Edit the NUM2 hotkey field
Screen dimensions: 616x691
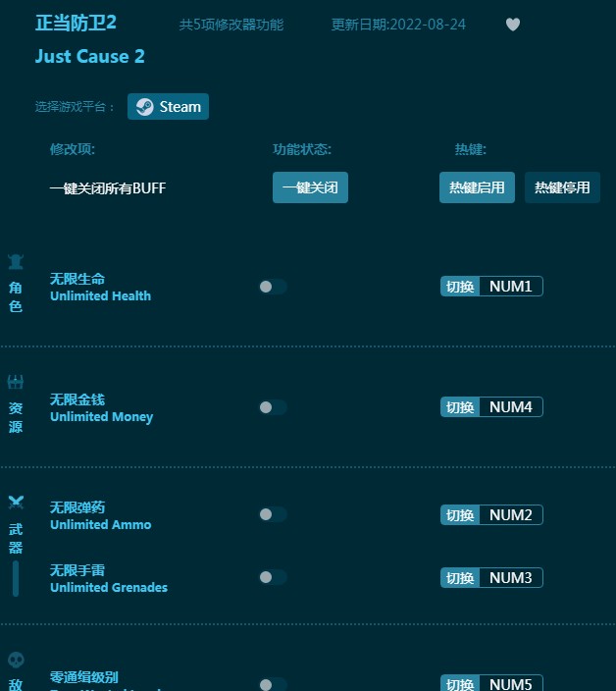[x=511, y=514]
